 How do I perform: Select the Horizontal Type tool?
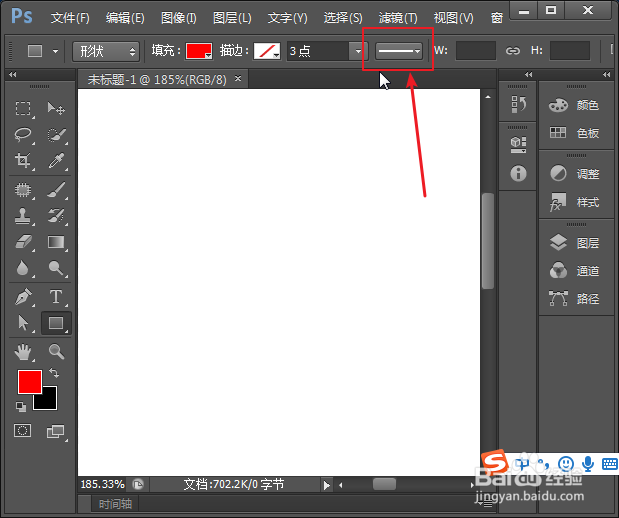click(x=56, y=297)
